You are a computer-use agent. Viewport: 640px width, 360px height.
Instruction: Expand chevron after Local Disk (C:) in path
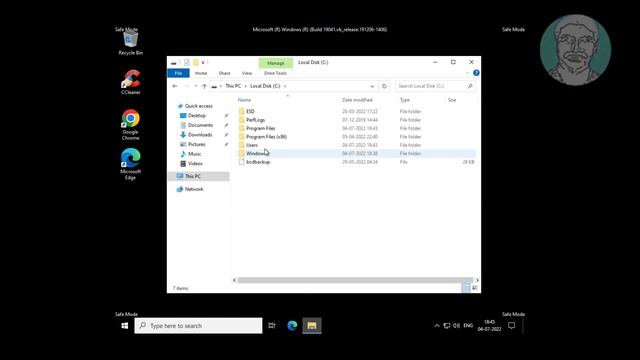point(285,86)
